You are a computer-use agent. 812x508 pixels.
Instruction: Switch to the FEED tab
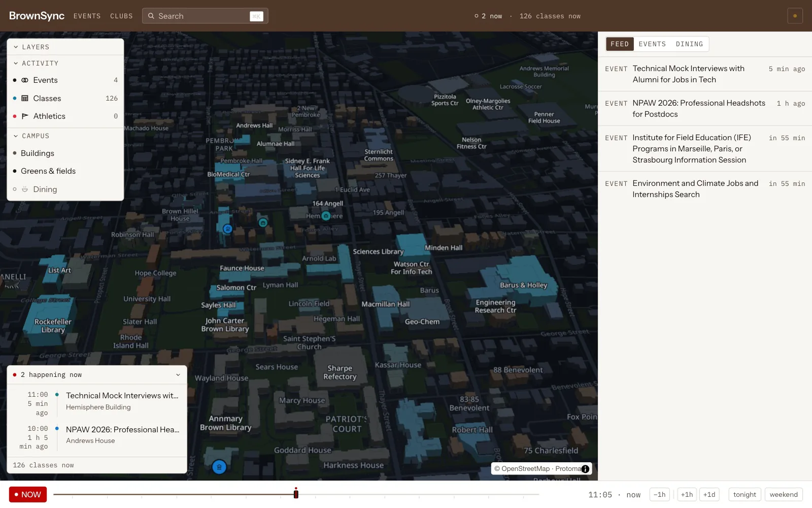(620, 44)
